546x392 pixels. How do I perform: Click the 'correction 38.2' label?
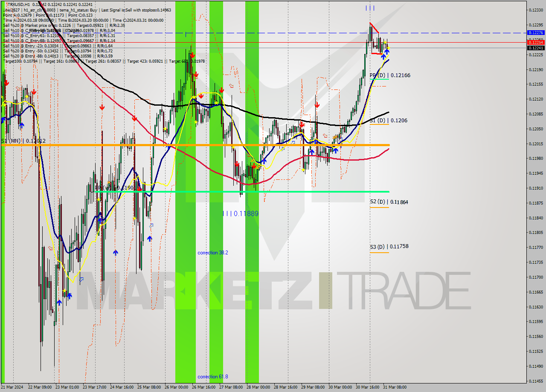[x=212, y=253]
